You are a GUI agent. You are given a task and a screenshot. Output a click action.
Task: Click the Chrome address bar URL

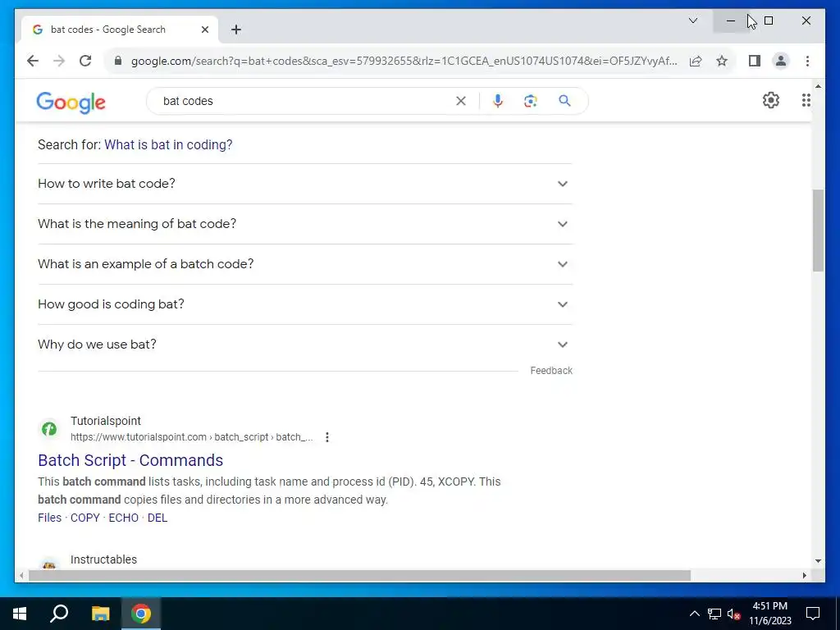(404, 61)
